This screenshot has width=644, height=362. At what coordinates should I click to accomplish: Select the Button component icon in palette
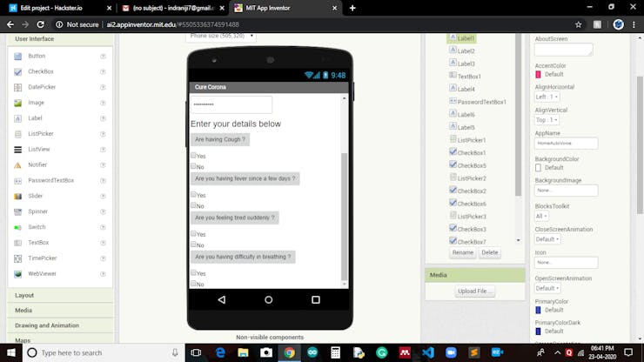(17, 57)
